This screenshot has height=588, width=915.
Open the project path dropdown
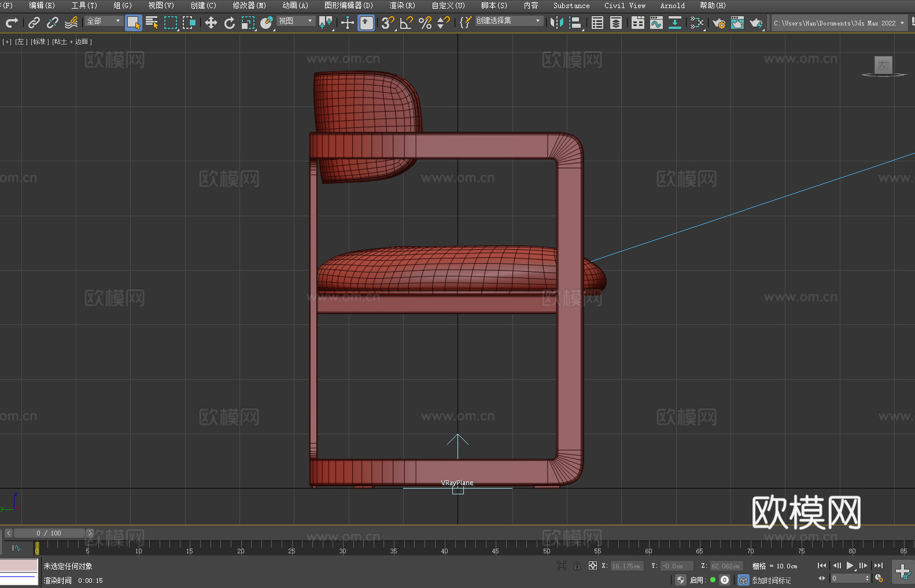[839, 23]
